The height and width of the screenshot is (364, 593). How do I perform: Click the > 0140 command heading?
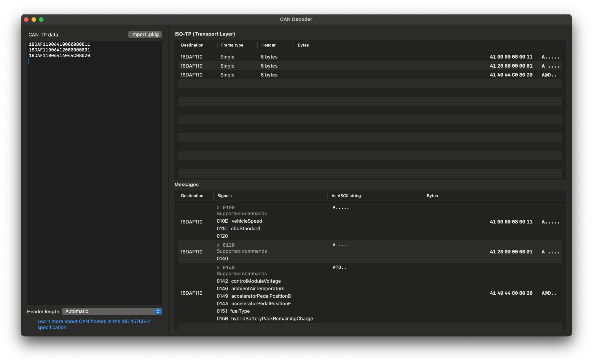[226, 267]
